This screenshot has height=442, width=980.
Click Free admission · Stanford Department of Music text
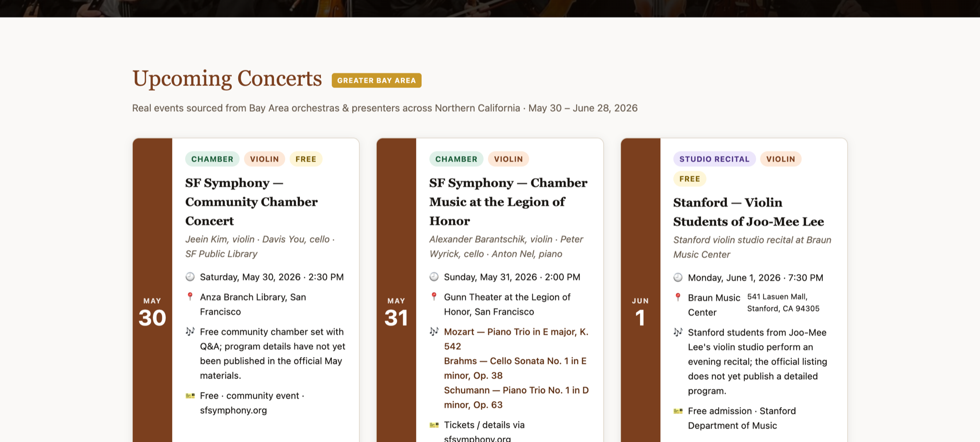(742, 418)
